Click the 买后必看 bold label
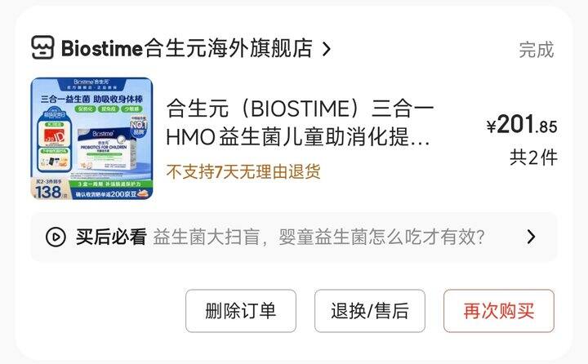The width and height of the screenshot is (588, 364). (x=111, y=237)
